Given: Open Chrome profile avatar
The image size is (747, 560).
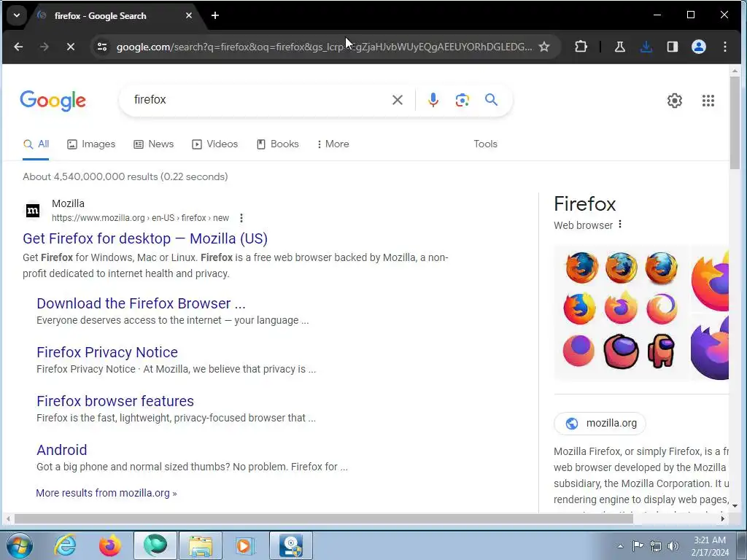Looking at the screenshot, I should point(698,47).
